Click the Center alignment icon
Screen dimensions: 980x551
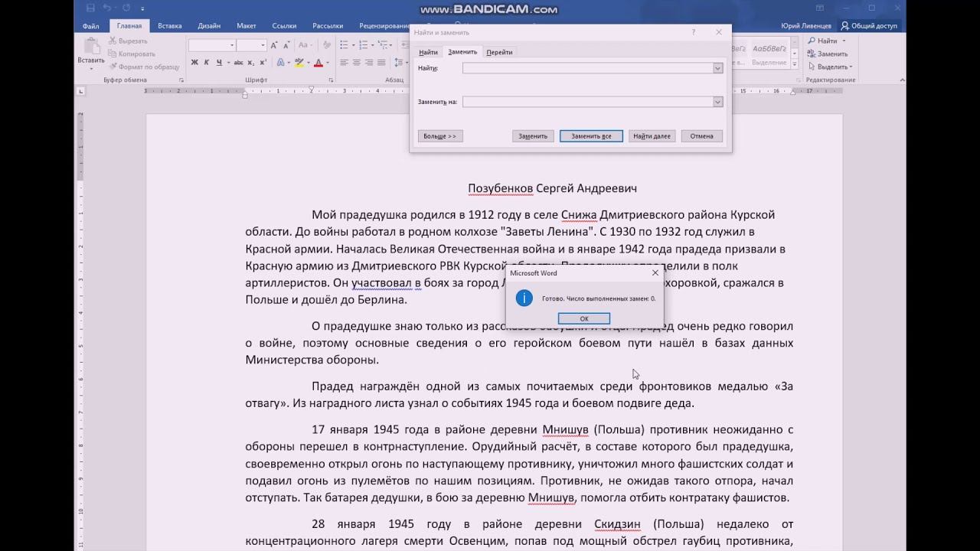(x=356, y=63)
